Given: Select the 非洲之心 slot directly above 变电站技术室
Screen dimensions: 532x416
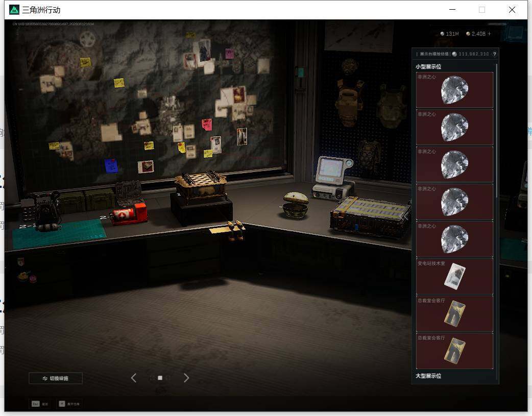Looking at the screenshot, I should coord(454,239).
